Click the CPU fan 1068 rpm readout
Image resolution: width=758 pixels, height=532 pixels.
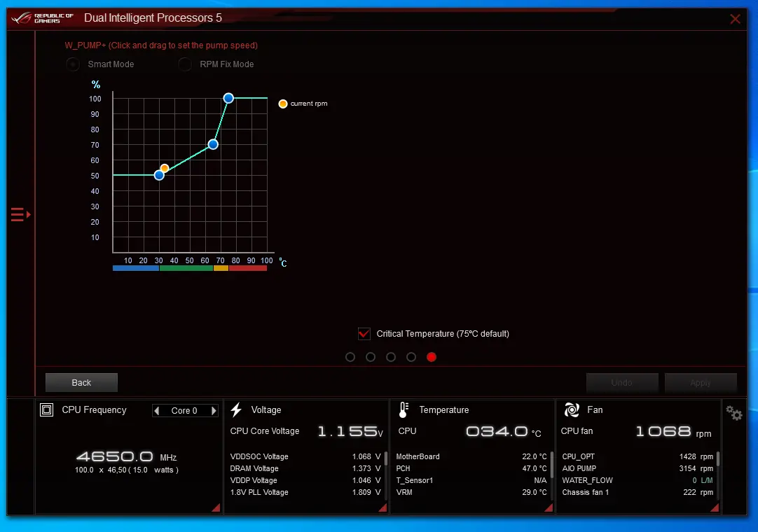pos(673,431)
